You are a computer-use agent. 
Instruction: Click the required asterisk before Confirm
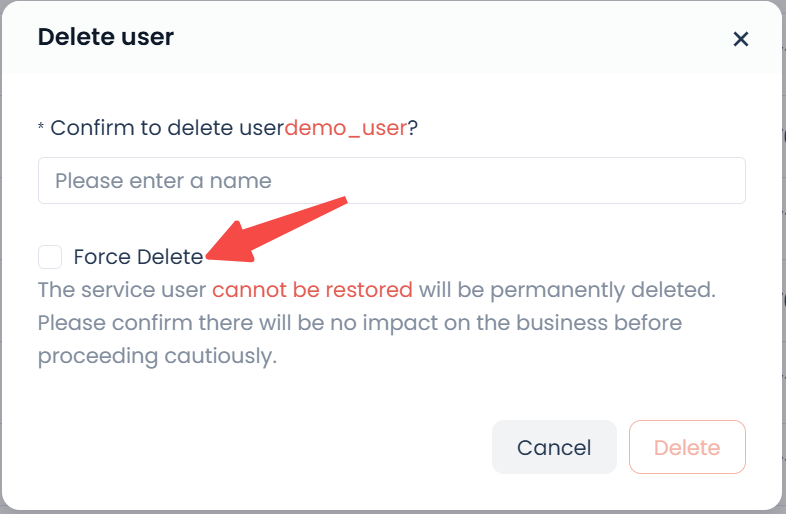pyautogui.click(x=41, y=129)
